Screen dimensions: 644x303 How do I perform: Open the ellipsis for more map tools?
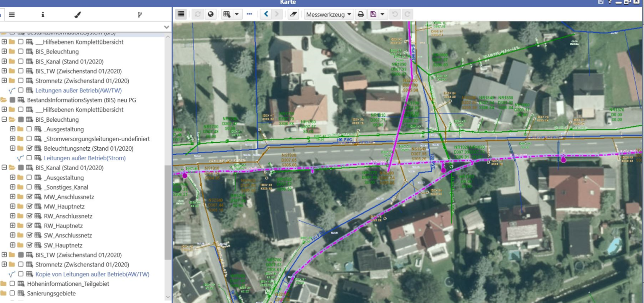tap(250, 13)
